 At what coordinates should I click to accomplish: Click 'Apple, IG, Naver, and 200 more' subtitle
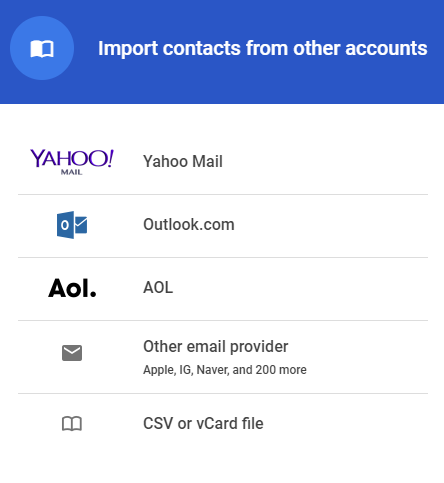[x=225, y=370]
